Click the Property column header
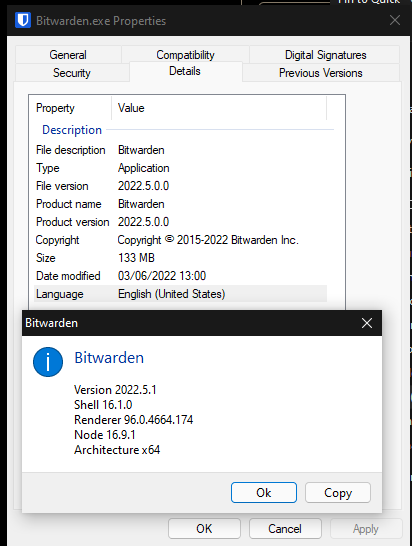The image size is (412, 546). coord(73,108)
